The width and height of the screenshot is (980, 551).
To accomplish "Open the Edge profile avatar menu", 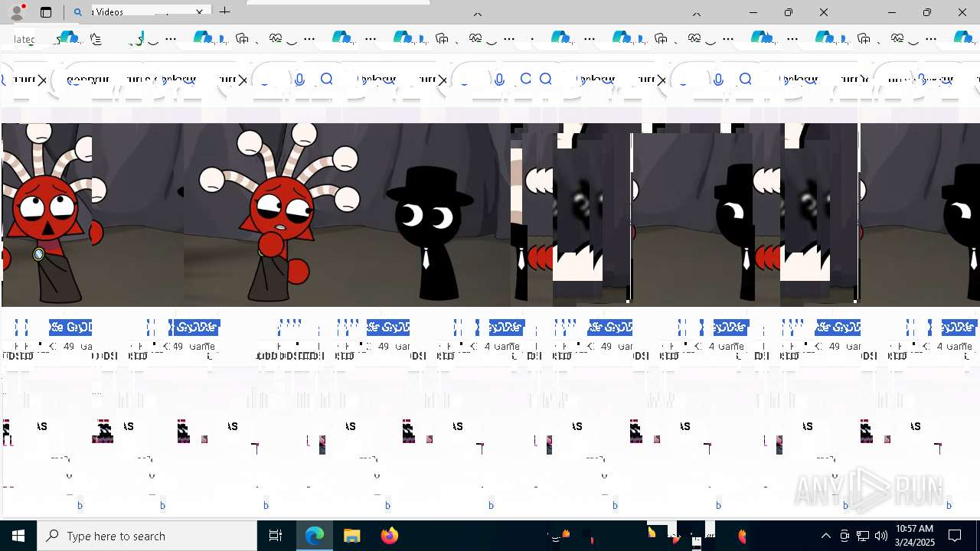I will (x=17, y=12).
